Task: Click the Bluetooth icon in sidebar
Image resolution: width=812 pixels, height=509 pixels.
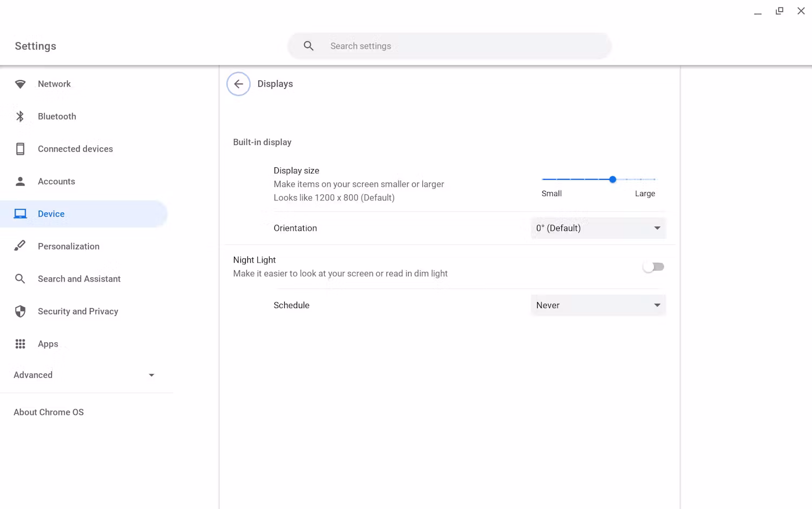Action: [x=20, y=116]
